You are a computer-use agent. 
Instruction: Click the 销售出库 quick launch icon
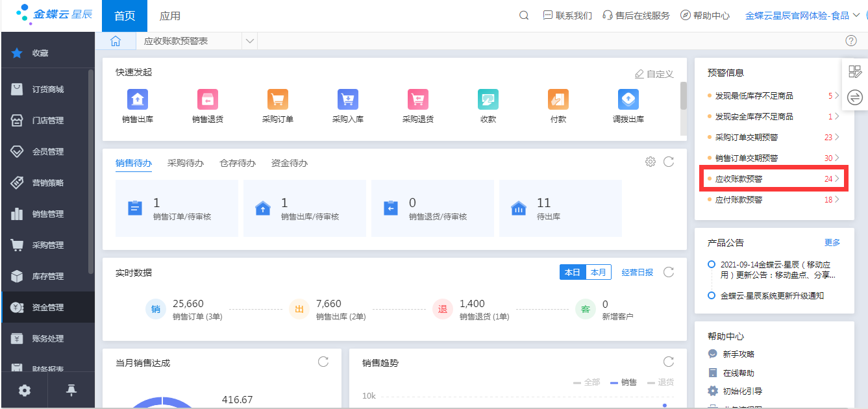pyautogui.click(x=138, y=100)
